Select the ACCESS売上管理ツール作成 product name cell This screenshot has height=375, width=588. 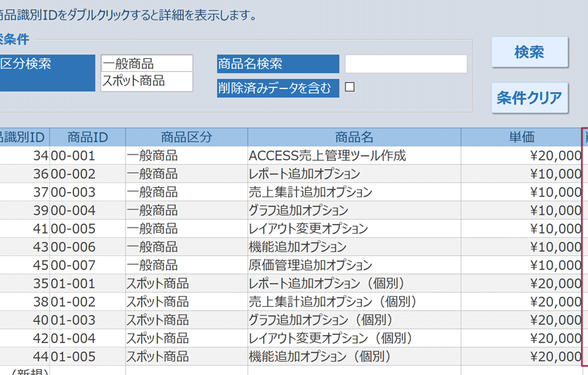[354, 155]
